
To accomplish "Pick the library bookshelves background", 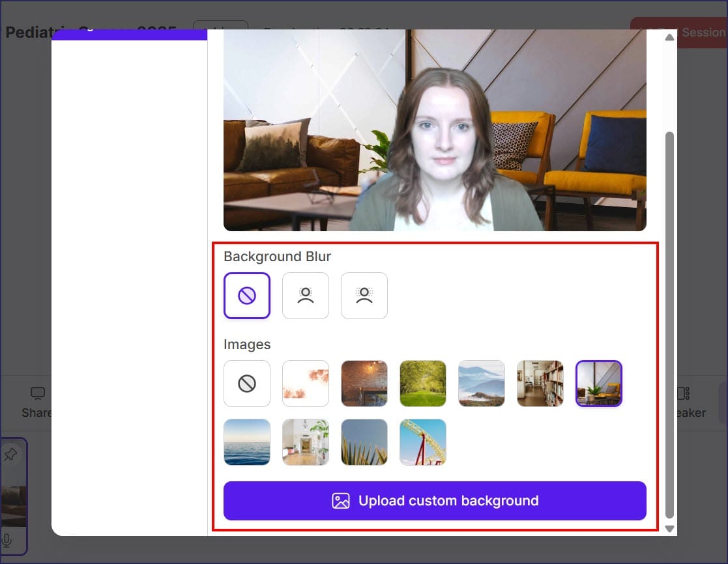I will 540,384.
